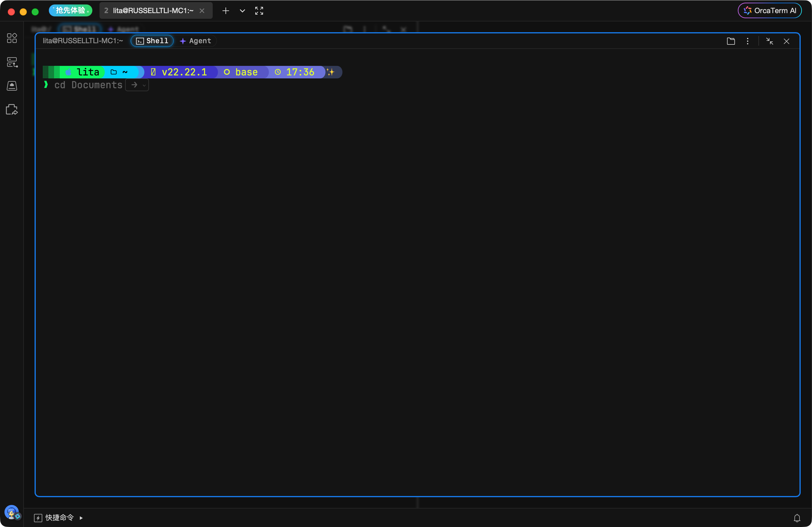Screen dimensions: 812x527
Task: Toggle fullscreen mode icon
Action: [x=259, y=11]
